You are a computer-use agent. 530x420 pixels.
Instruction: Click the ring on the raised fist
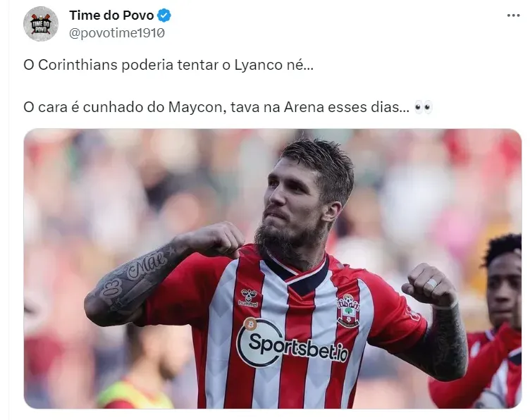pyautogui.click(x=431, y=283)
